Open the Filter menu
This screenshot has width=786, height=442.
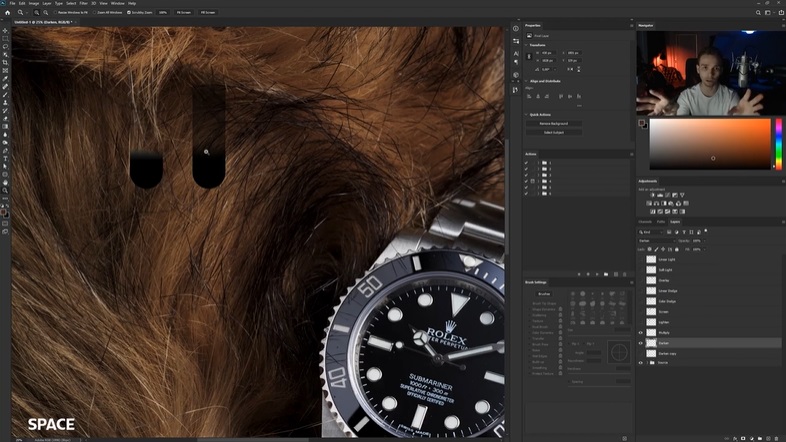[x=83, y=3]
